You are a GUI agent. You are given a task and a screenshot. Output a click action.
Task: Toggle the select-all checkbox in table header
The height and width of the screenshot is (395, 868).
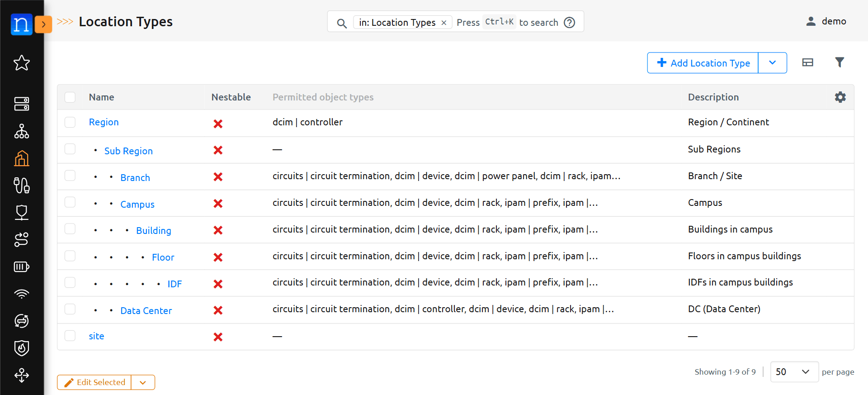coord(70,97)
